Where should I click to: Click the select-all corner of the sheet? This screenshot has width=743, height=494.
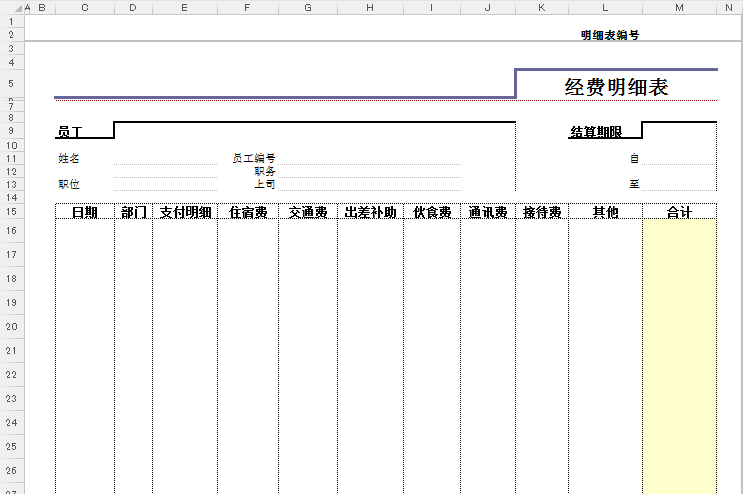[x=11, y=7]
